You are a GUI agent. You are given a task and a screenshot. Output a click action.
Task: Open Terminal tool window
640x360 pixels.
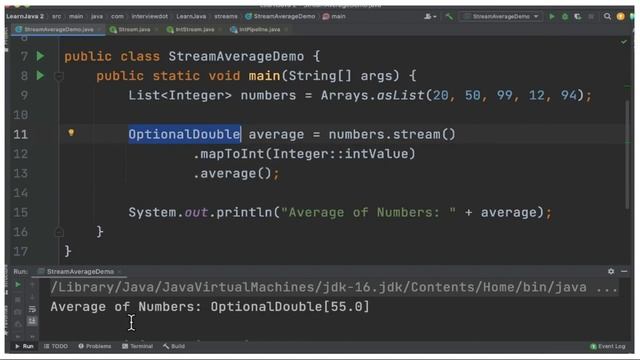pos(137,346)
